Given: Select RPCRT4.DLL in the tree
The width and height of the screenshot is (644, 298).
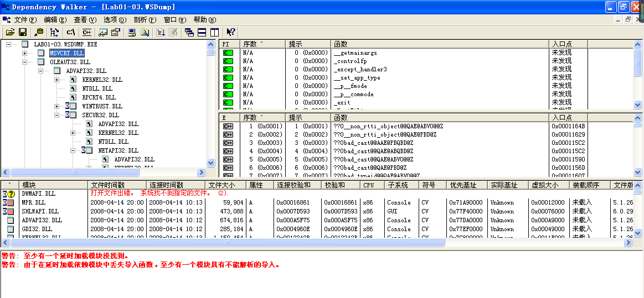Looking at the screenshot, I should [x=99, y=97].
